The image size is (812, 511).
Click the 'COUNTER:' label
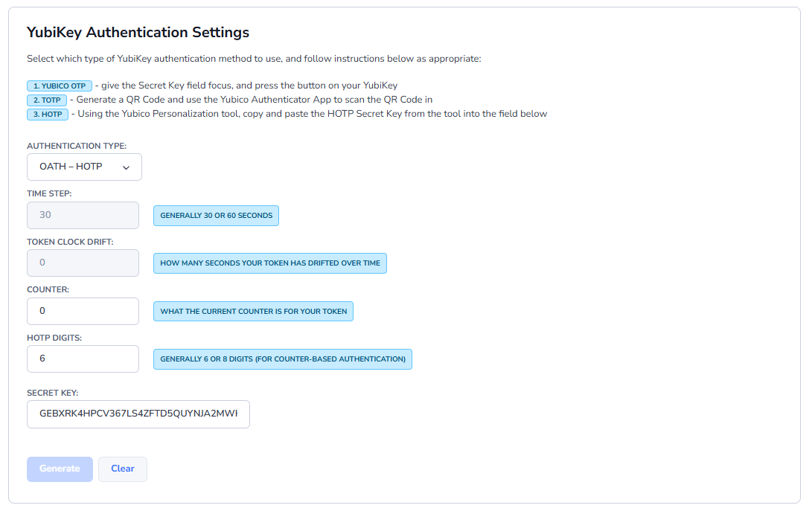[48, 289]
